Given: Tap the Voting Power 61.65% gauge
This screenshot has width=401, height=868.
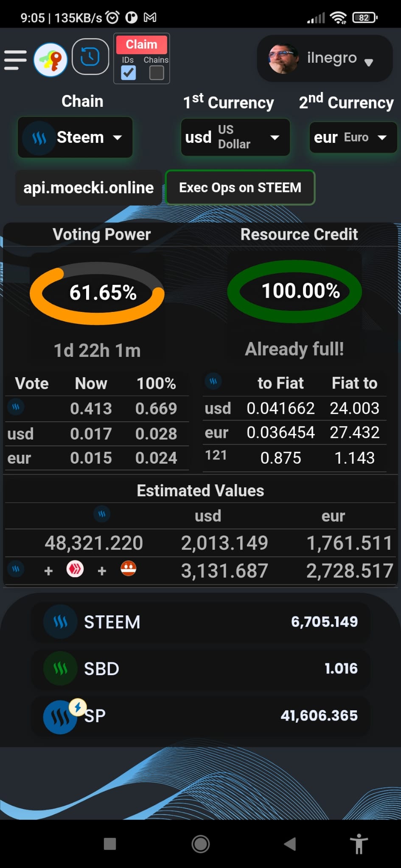Looking at the screenshot, I should click(x=97, y=293).
